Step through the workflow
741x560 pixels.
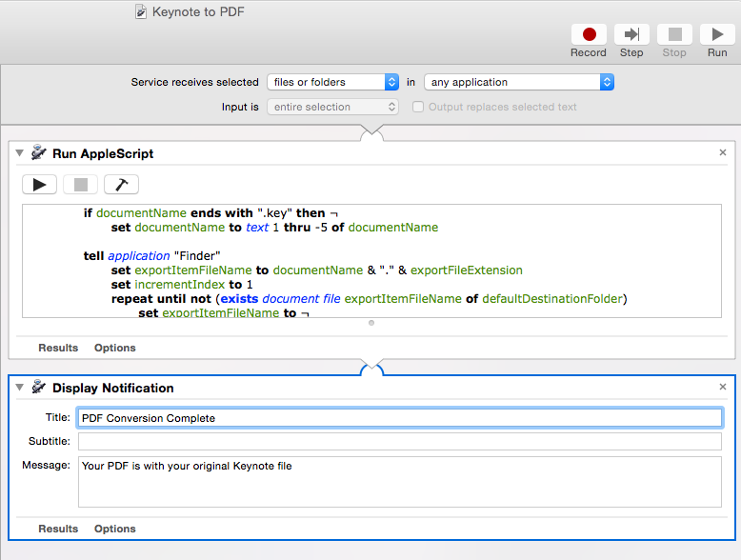(631, 35)
